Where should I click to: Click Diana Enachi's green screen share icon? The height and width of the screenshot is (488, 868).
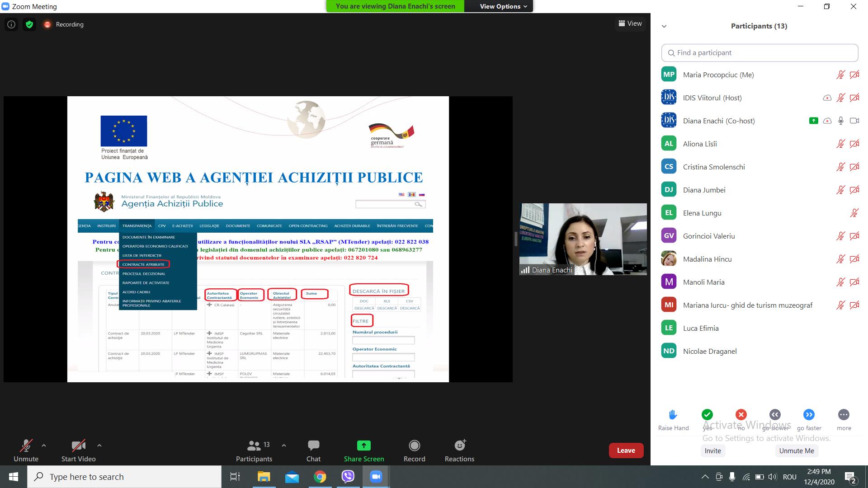[x=813, y=121]
